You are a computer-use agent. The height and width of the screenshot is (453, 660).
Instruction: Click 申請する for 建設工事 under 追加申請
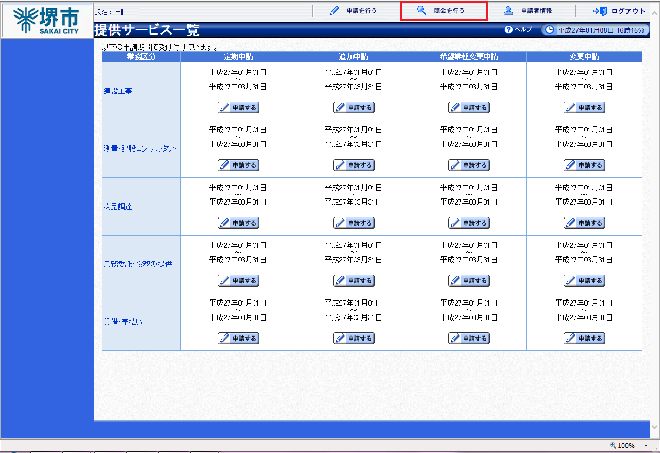[354, 107]
